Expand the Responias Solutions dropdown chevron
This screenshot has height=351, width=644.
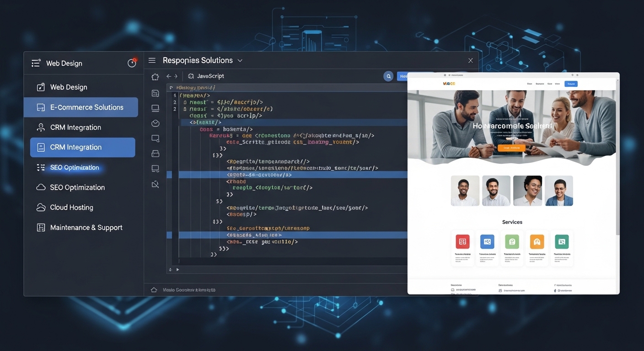pyautogui.click(x=240, y=61)
